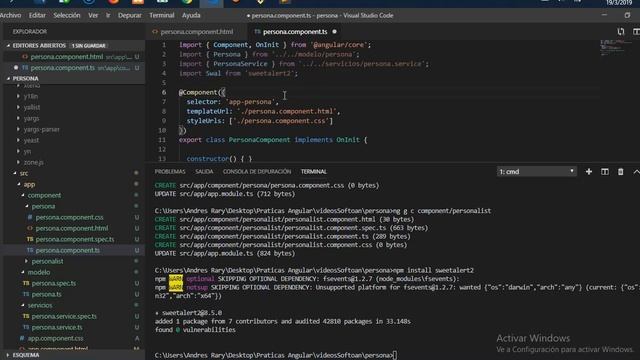Select the Terminal panel tab
Image resolution: width=640 pixels, height=360 pixels.
click(313, 172)
